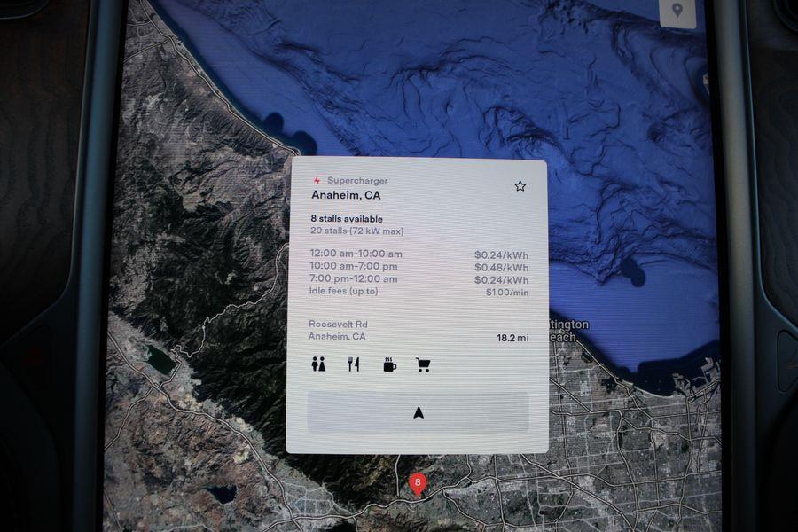Tap the Anaheim, CA title
This screenshot has width=798, height=532.
tap(346, 195)
